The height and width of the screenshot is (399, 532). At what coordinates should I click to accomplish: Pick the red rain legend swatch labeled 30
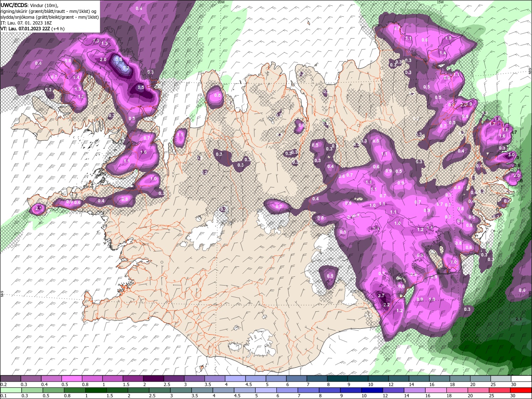point(521,390)
